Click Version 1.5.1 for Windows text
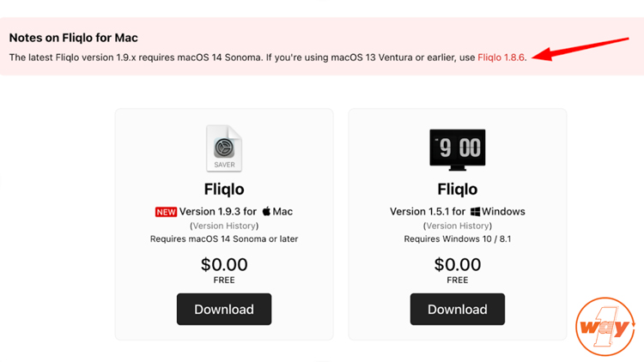Image resolution: width=644 pixels, height=362 pixels. pyautogui.click(x=457, y=212)
